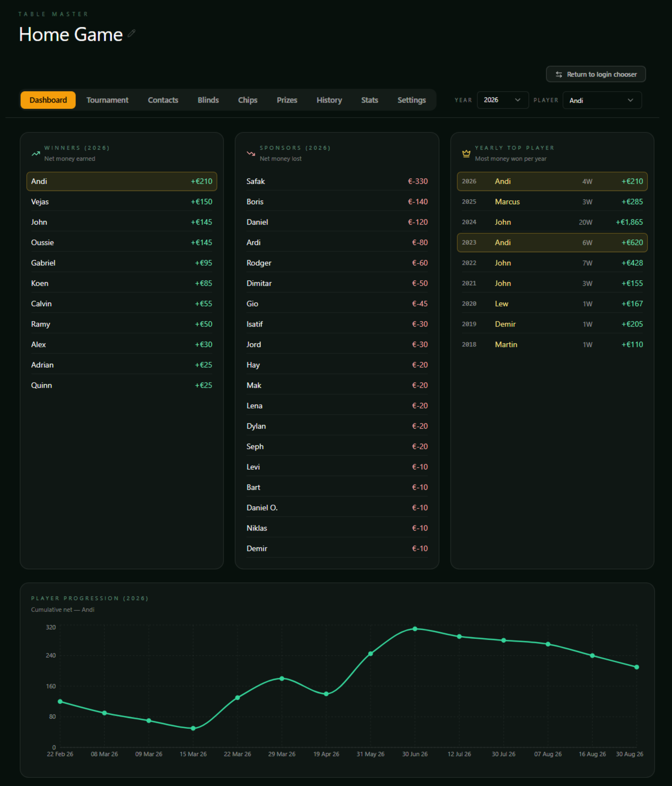Click the 29 Mar 26 chart data point
672x786 pixels.
282,678
